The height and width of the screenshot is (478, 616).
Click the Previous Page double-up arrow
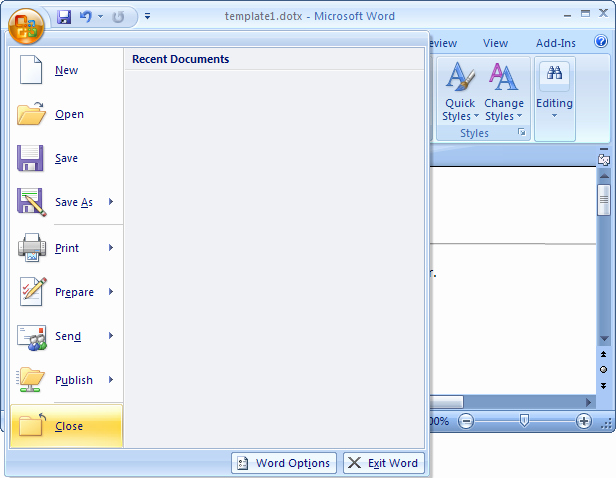click(x=604, y=354)
